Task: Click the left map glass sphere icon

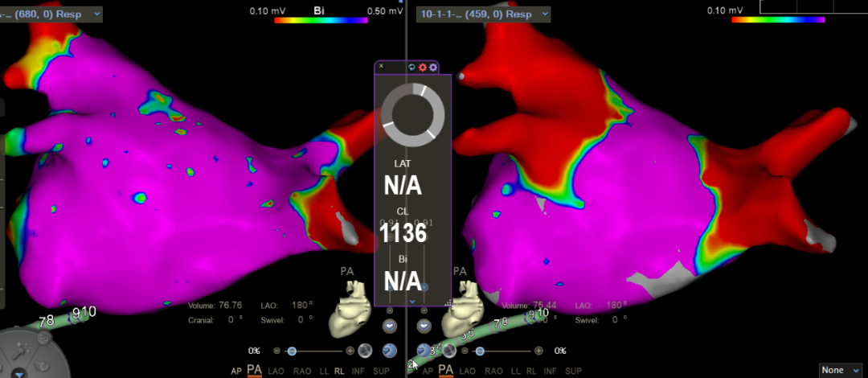Action: point(364,351)
